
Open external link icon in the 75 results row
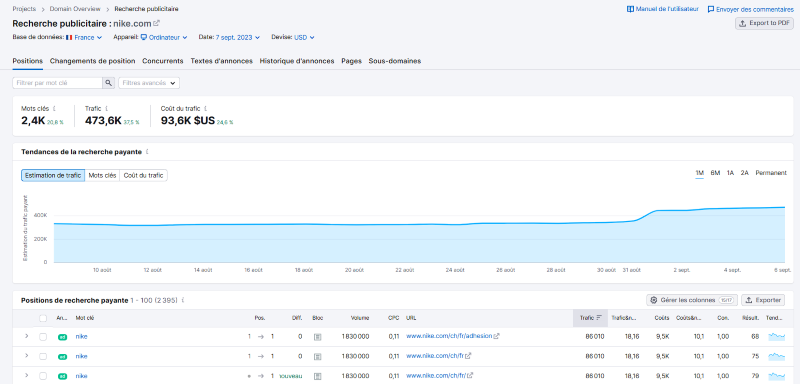pos(468,355)
